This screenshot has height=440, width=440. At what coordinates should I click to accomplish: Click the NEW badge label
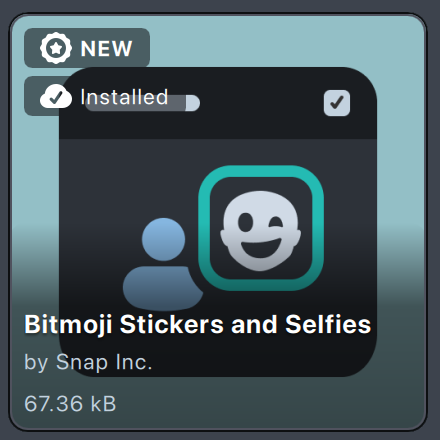(87, 48)
